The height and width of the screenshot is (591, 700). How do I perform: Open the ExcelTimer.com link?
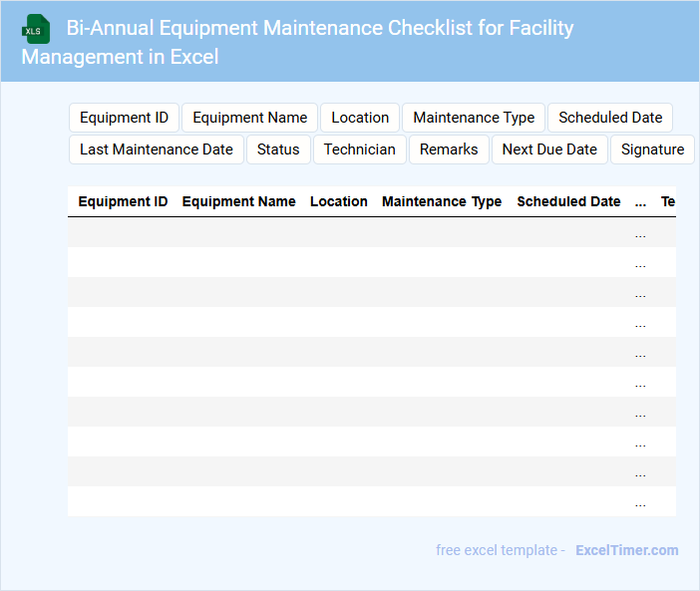click(626, 550)
